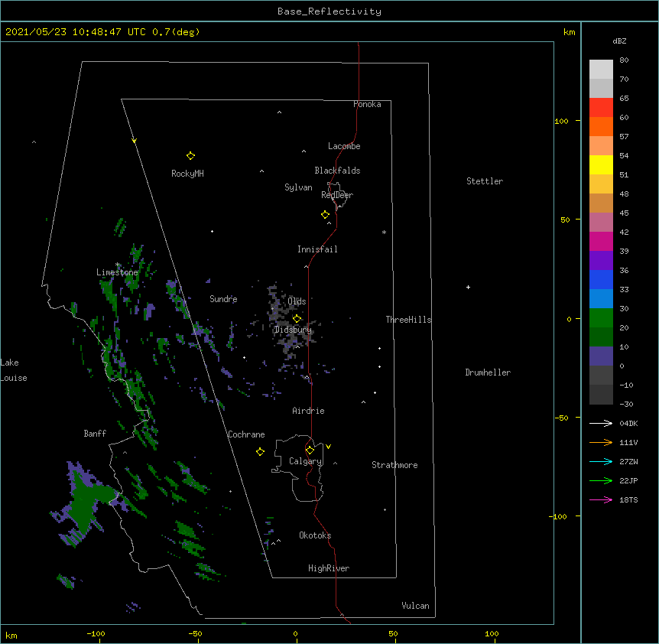
Task: Click the pink swatch between 45 and 42 dBZ
Action: coord(601,223)
